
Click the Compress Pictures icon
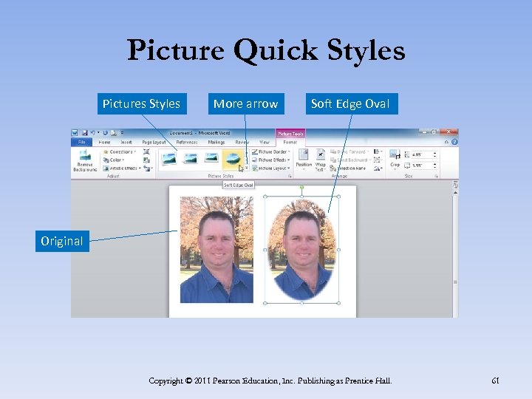(146, 151)
